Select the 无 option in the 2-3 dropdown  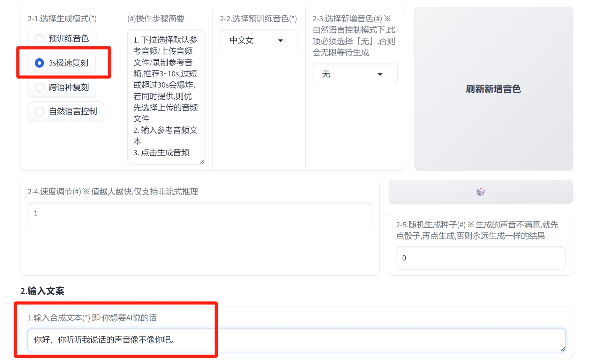click(355, 74)
